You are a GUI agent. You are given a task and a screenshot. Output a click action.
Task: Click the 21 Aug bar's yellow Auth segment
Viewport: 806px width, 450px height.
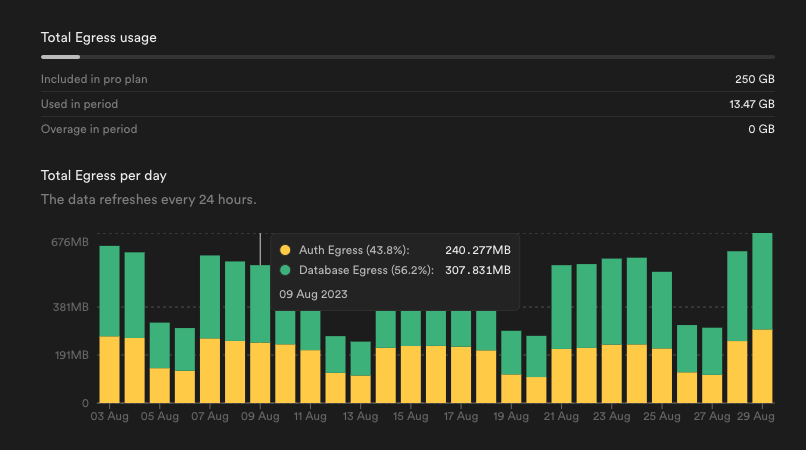(561, 375)
